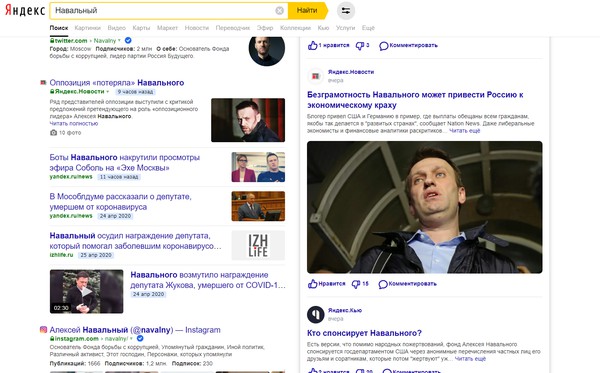Screen dimensions: 600x373
Task: Click Читать полностью under opposition article
Action: coord(74,124)
